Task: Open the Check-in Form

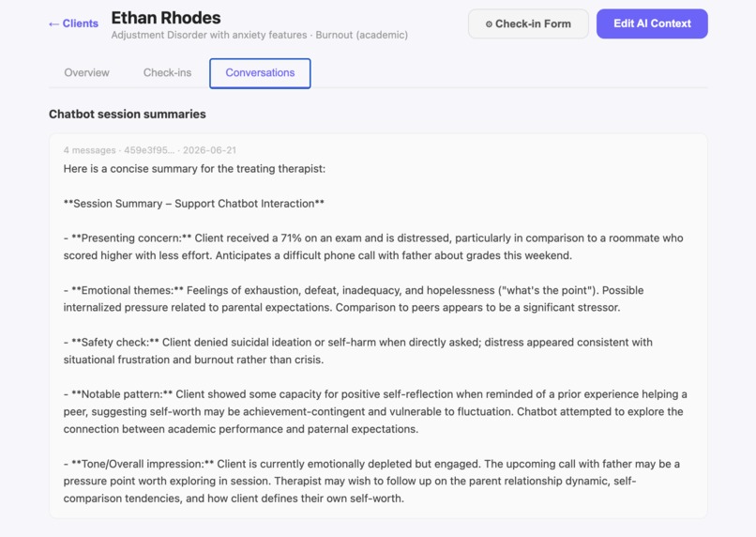Action: [528, 23]
